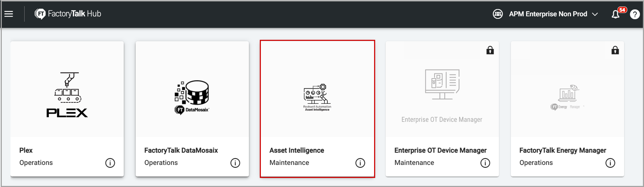Click the Asset Intelligence title link
Viewport: 644px width, 187px height.
click(x=297, y=150)
